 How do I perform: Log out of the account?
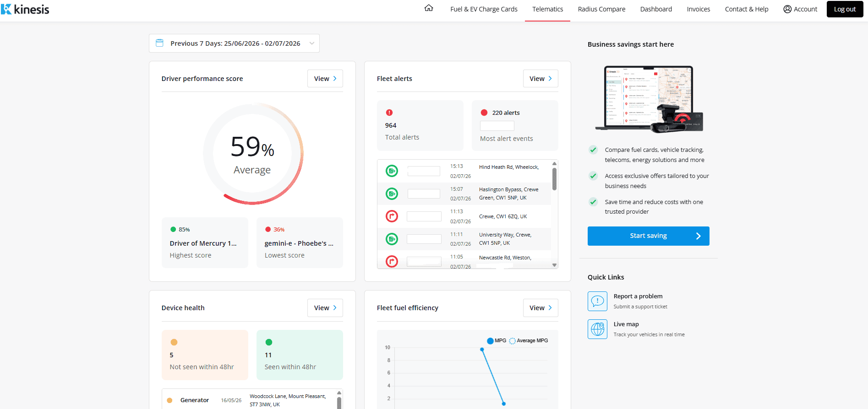(x=845, y=9)
